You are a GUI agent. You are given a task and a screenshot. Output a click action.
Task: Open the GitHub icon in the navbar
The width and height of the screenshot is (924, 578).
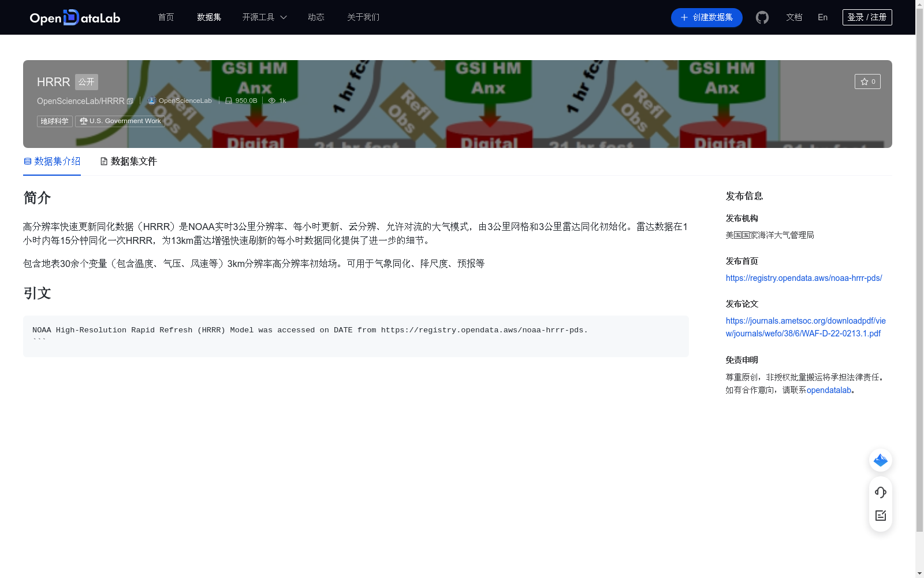point(762,17)
